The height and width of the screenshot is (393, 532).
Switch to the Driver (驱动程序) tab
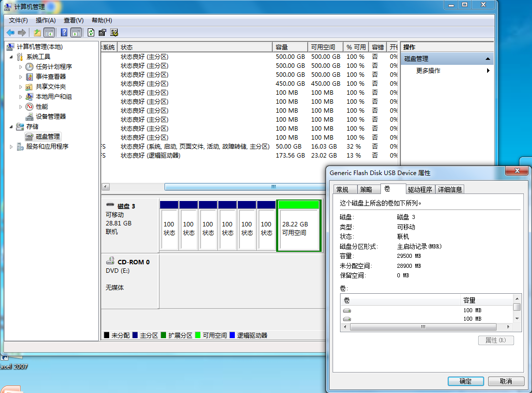tap(420, 190)
